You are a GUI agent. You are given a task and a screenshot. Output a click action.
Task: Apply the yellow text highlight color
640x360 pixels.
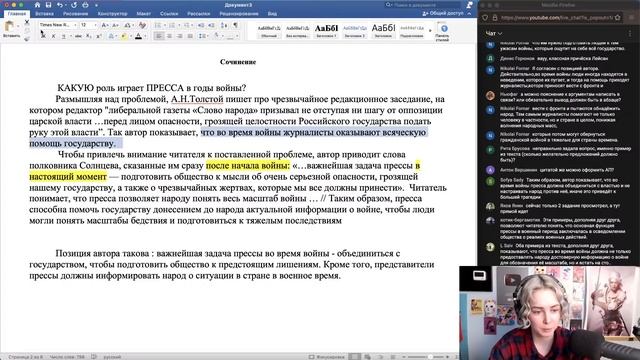123,36
